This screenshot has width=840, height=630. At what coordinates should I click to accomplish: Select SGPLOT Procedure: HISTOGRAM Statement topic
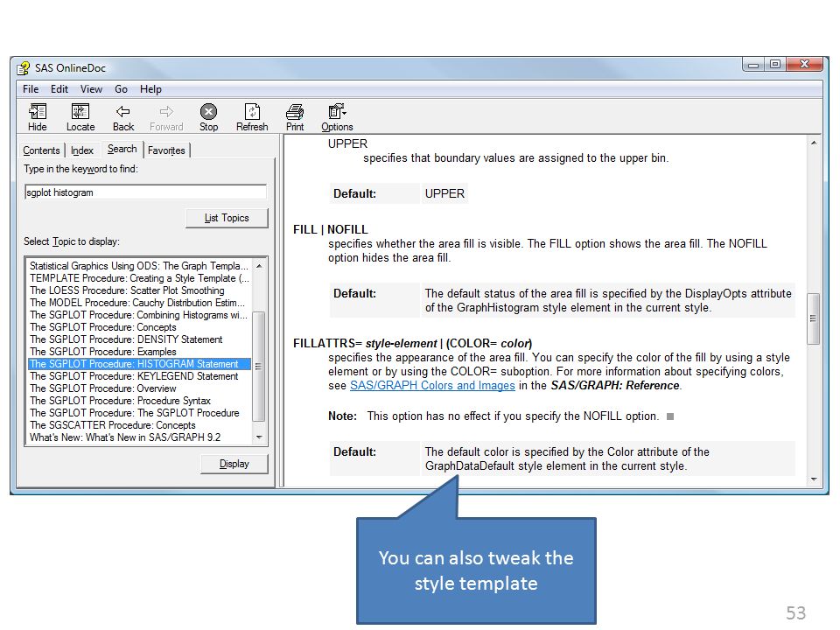pos(139,364)
